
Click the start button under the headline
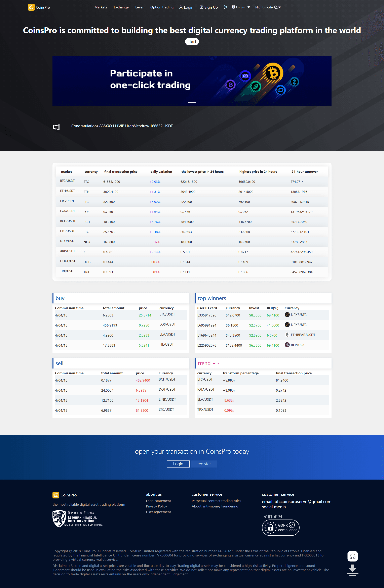[192, 42]
